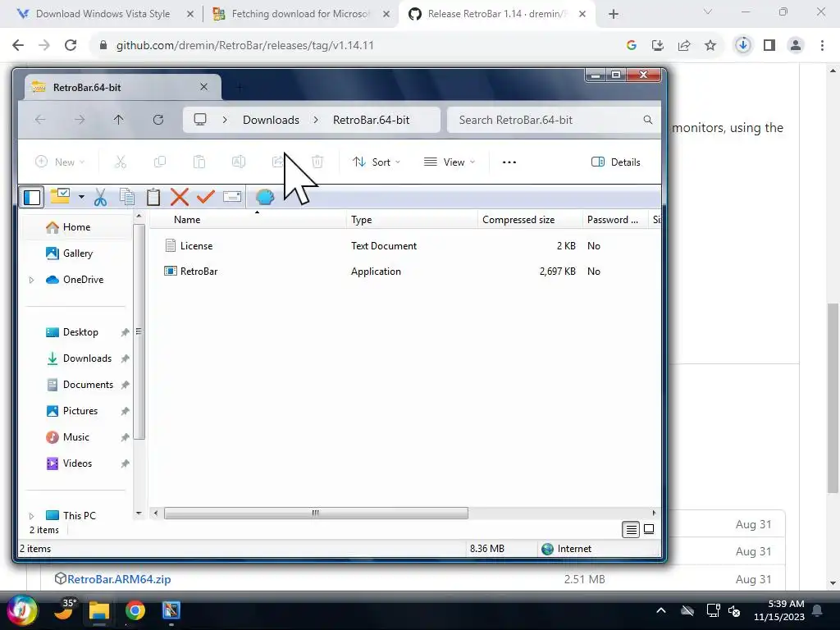
Task: Click the greyed Paste icon in command bar
Action: pyautogui.click(x=199, y=162)
